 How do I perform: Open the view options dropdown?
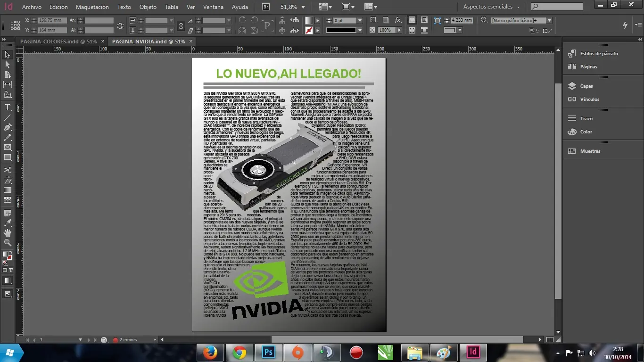325,7
